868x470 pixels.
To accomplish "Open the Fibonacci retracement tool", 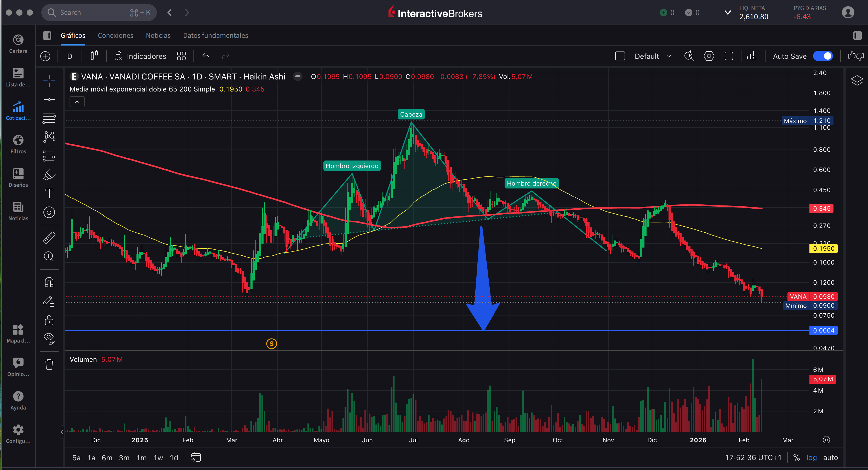I will click(49, 118).
